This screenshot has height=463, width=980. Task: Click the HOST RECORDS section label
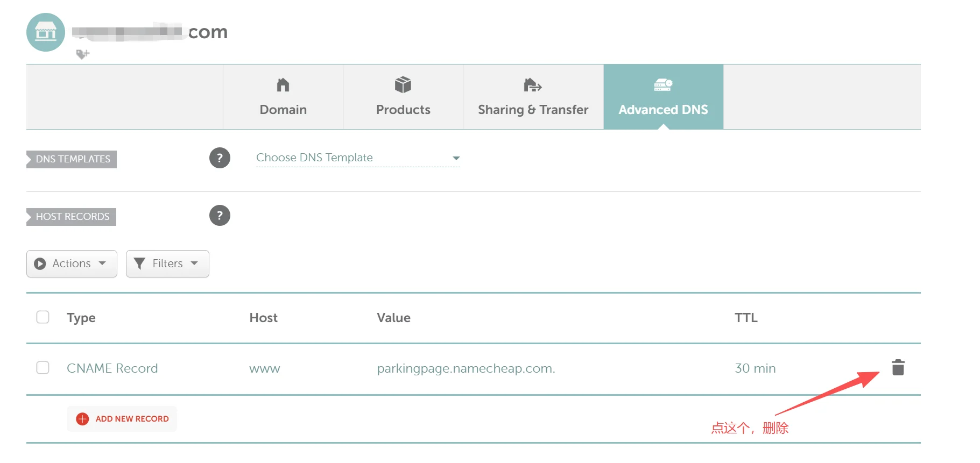[x=72, y=217]
